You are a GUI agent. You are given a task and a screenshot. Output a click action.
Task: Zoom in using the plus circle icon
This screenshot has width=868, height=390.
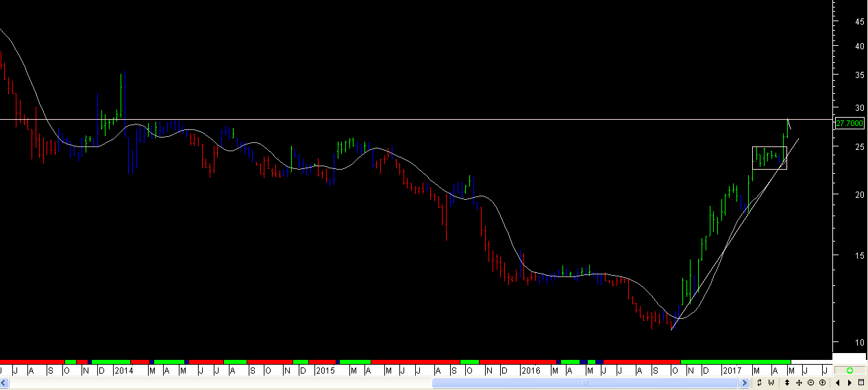pos(822,382)
